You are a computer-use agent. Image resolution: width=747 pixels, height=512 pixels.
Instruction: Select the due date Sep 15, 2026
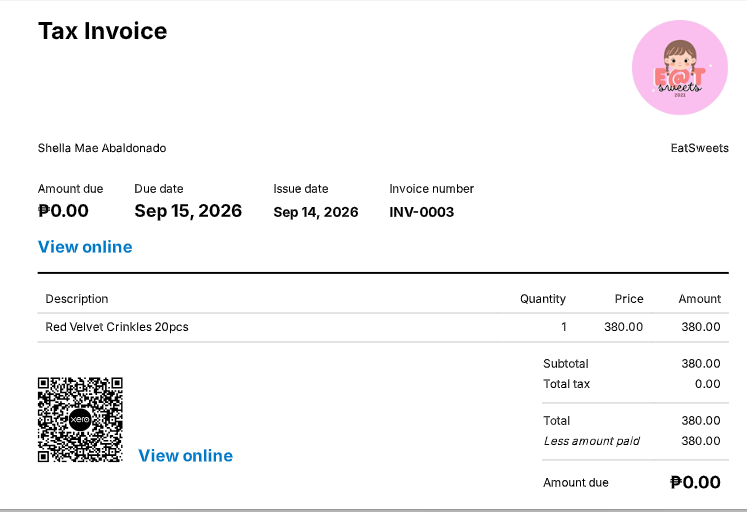[x=188, y=211]
